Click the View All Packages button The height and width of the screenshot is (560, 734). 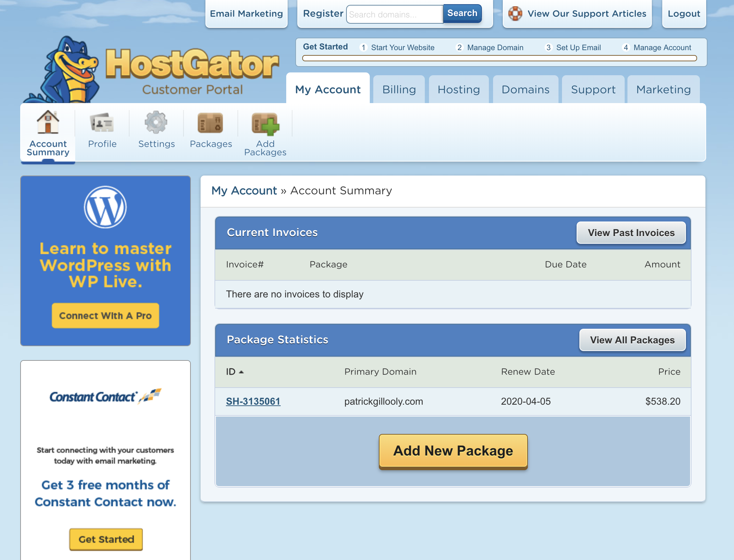(x=632, y=340)
